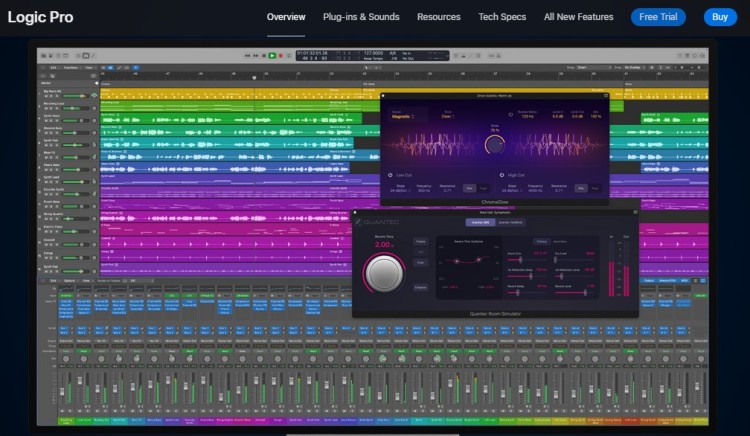Click the Quantec Clear button
The image size is (750, 436).
coord(420,262)
